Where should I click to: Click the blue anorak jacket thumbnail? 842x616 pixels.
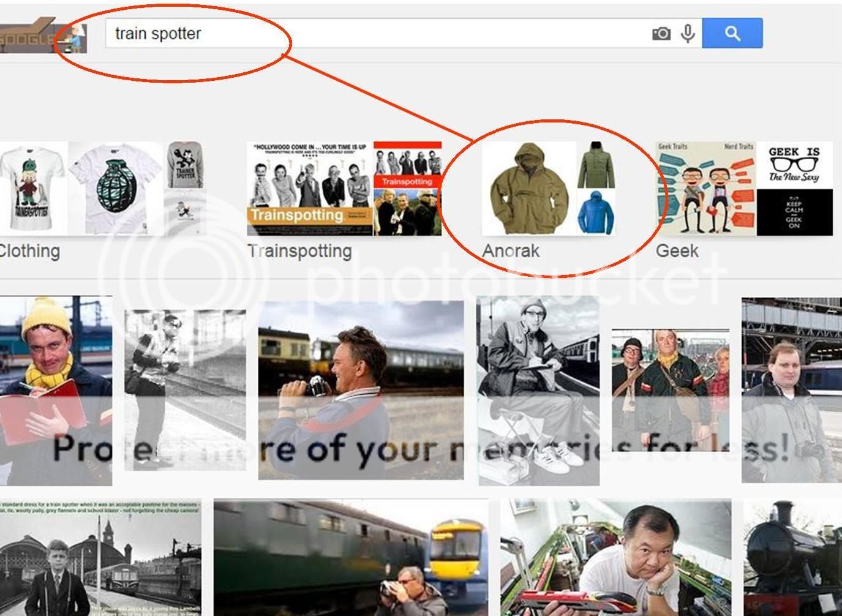pyautogui.click(x=596, y=212)
